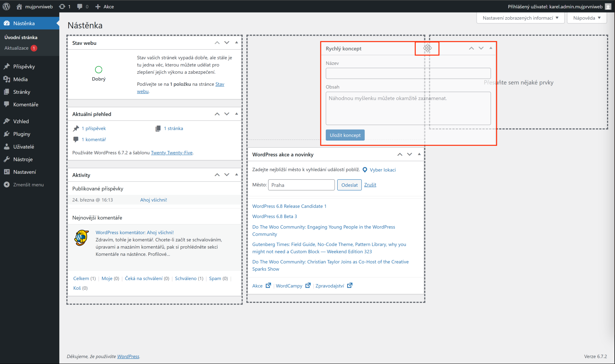Toggle the Aktivity panel triangle
Viewport: 615px width, 364px height.
coord(236,175)
